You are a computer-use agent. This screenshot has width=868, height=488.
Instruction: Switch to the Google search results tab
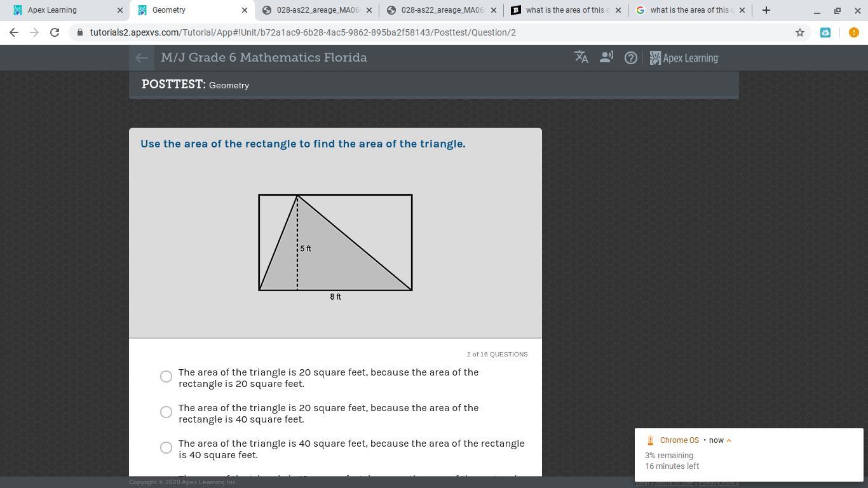[x=690, y=10]
